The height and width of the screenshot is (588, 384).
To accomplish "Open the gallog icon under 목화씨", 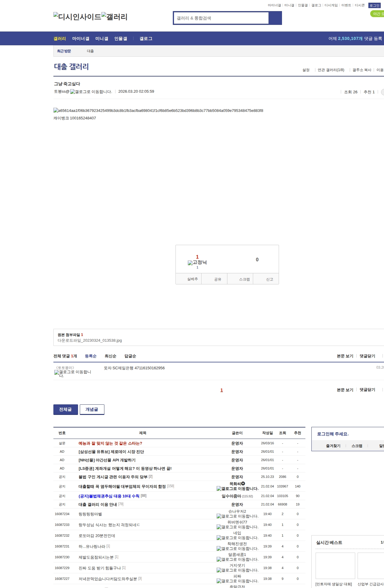I will (237, 489).
